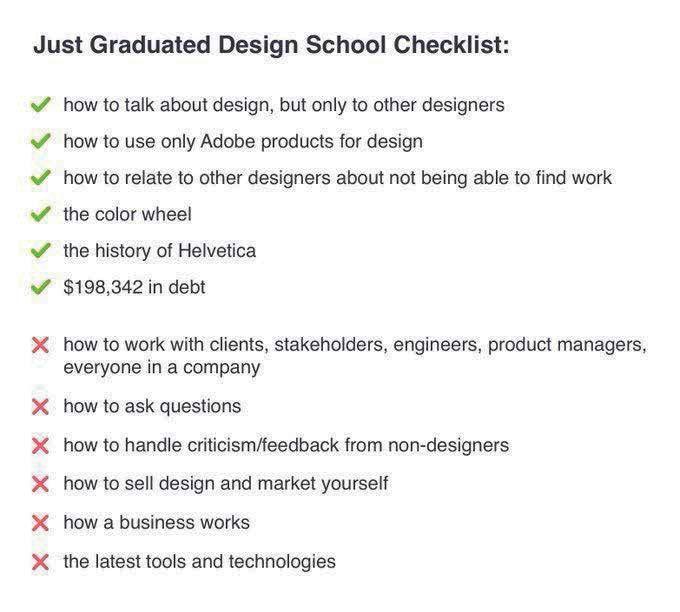The width and height of the screenshot is (680, 612).
Task: Click the red X beside "how to ask questions"
Action: pos(41,407)
